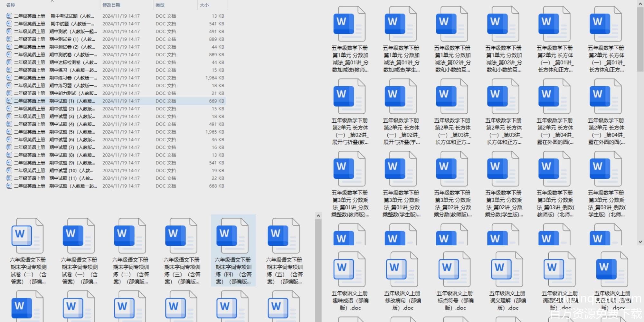Click scroll-up arrow of right pane scrollbar
644x322 pixels.
[x=640, y=4]
